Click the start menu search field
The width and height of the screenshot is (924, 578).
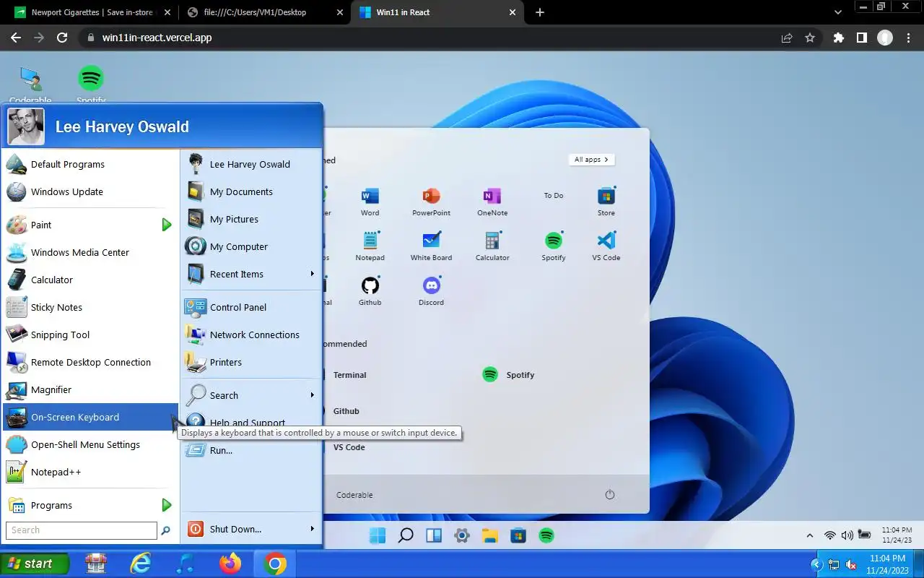(82, 530)
